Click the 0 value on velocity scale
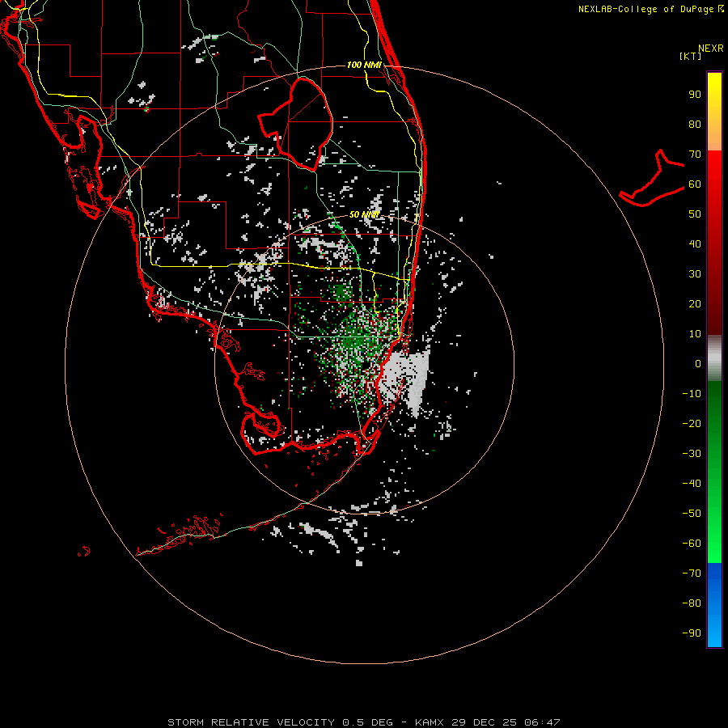This screenshot has height=728, width=728. coord(698,364)
